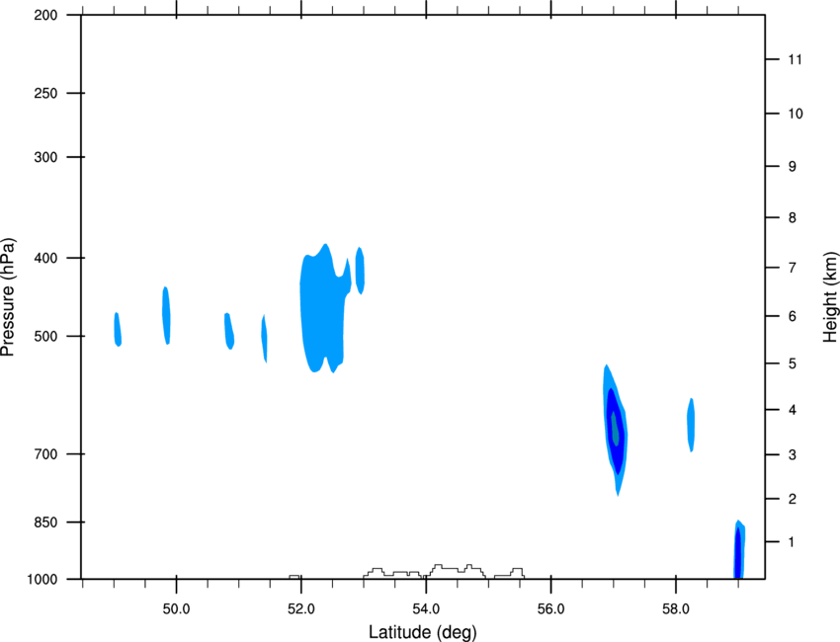Click the 700 pressure tick label

point(45,454)
